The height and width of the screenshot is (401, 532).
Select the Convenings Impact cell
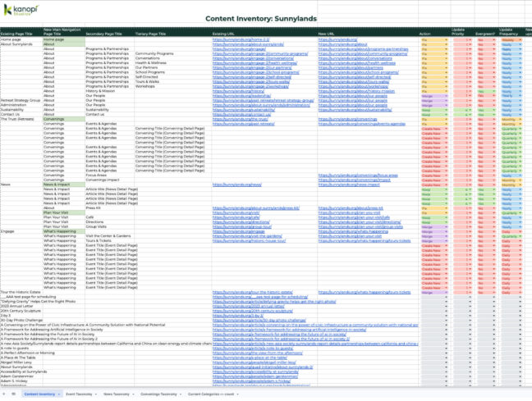pyautogui.click(x=109, y=180)
